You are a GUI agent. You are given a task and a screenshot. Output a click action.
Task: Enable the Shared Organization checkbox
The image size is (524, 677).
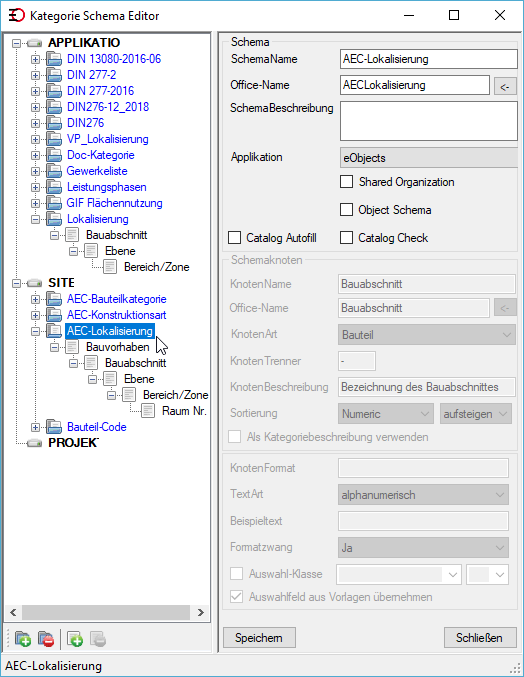pyautogui.click(x=347, y=182)
